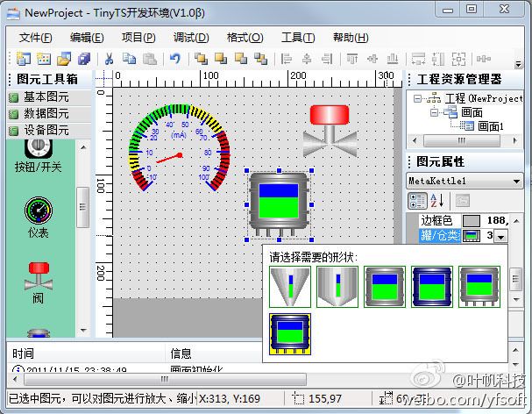Click the Same Height toolbar icon
Image resolution: width=532 pixels, height=414 pixels.
click(438, 59)
